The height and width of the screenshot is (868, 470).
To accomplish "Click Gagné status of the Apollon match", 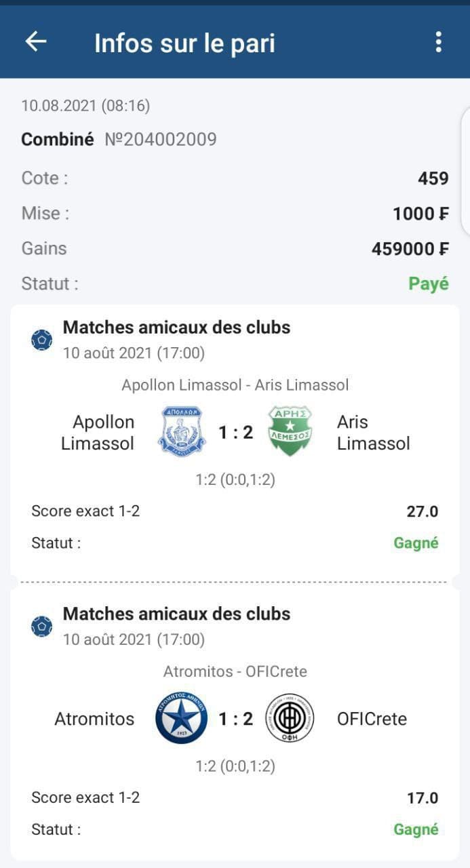I will [416, 542].
